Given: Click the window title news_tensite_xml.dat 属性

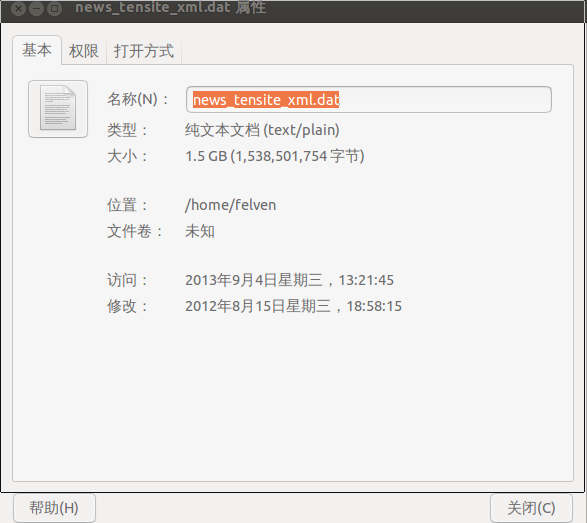Looking at the screenshot, I should coord(171,7).
